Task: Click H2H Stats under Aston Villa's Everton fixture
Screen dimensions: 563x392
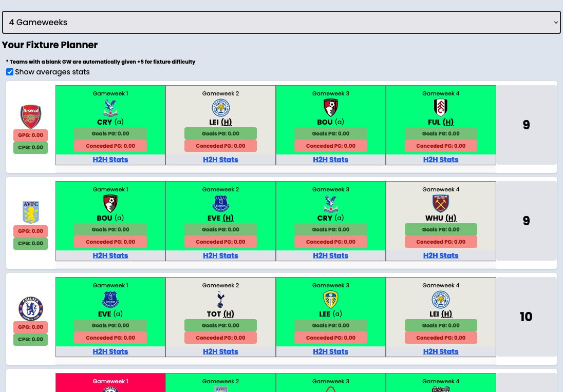Action: pos(220,256)
